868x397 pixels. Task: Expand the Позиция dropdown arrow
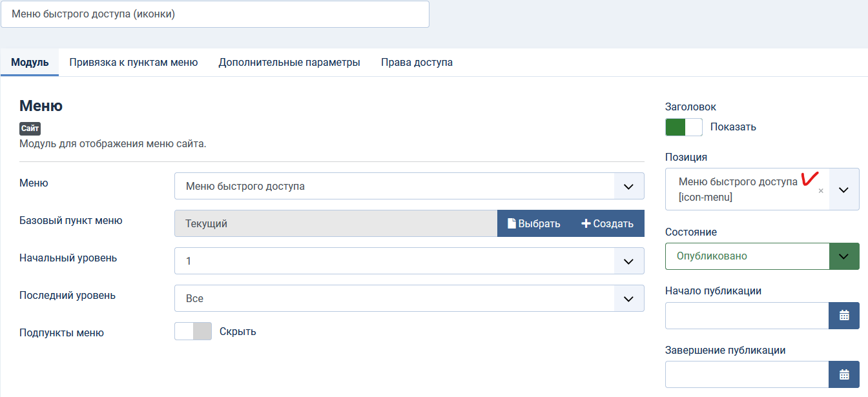tap(843, 190)
